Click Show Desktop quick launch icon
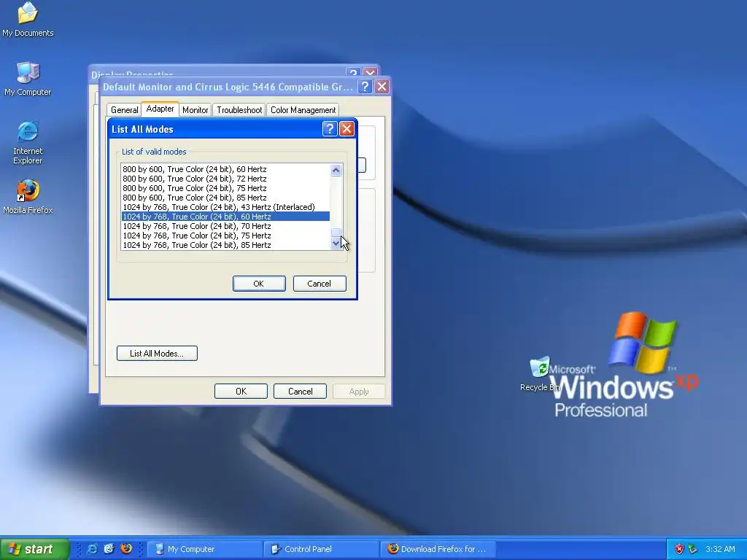Image resolution: width=747 pixels, height=560 pixels. click(x=109, y=549)
